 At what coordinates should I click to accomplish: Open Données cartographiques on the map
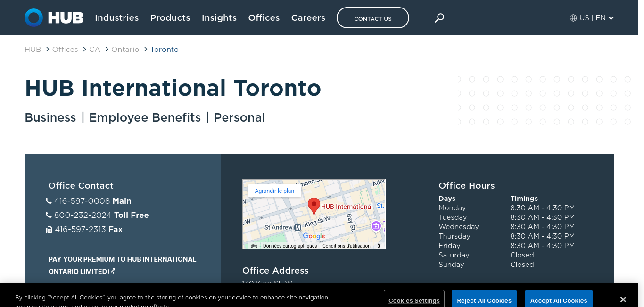pos(290,246)
